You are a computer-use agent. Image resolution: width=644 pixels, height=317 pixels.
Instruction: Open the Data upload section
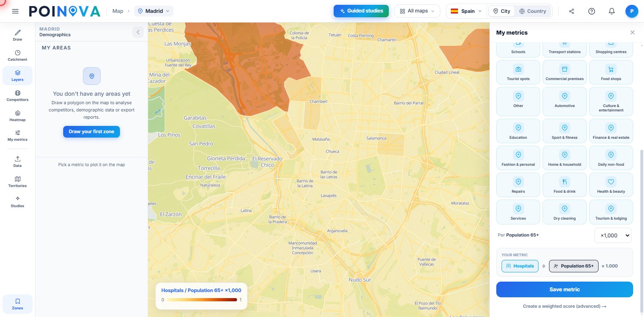[17, 162]
